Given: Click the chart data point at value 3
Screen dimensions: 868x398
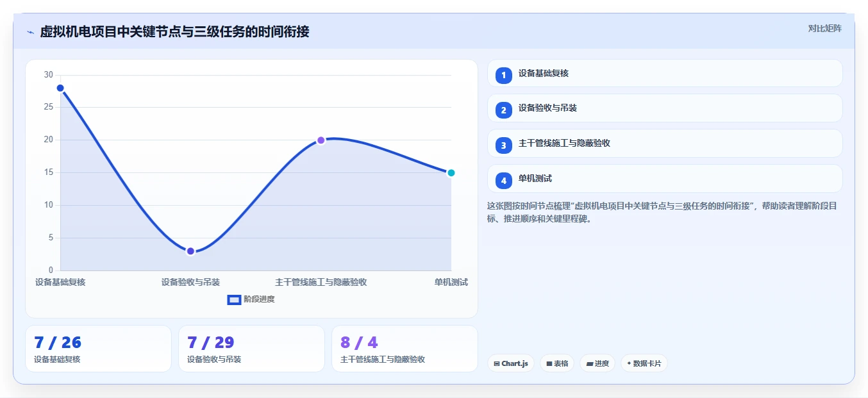Looking at the screenshot, I should pyautogui.click(x=190, y=251).
